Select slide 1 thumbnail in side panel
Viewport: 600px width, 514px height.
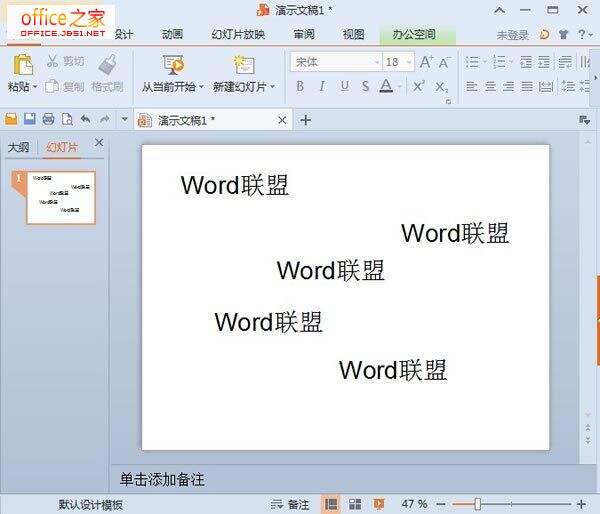tap(61, 197)
